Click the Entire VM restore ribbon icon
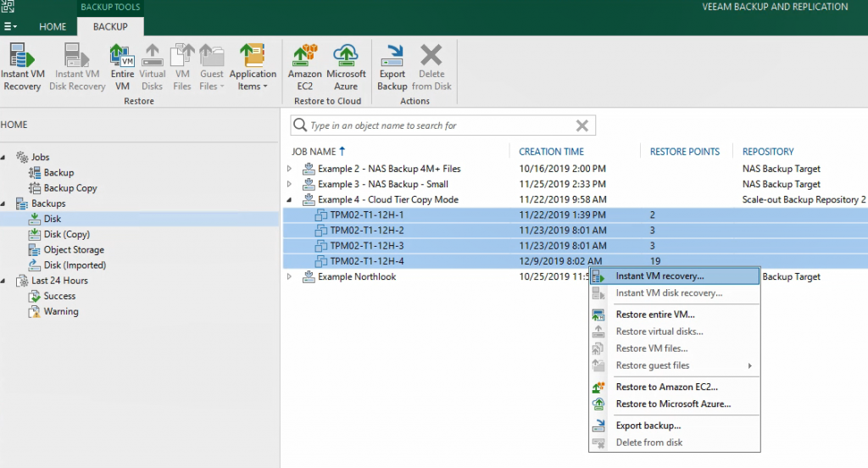The height and width of the screenshot is (468, 868). 122,67
